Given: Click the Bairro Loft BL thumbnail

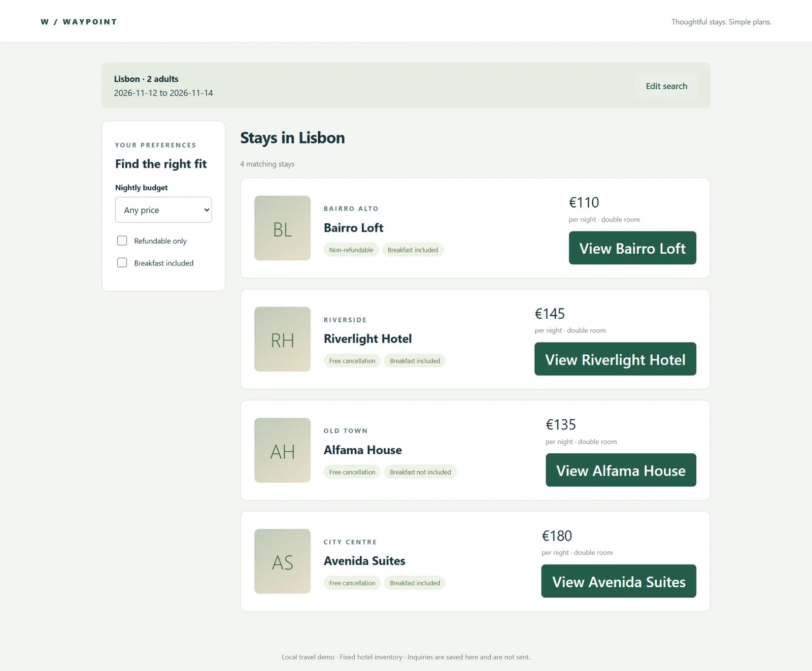Looking at the screenshot, I should (x=282, y=228).
